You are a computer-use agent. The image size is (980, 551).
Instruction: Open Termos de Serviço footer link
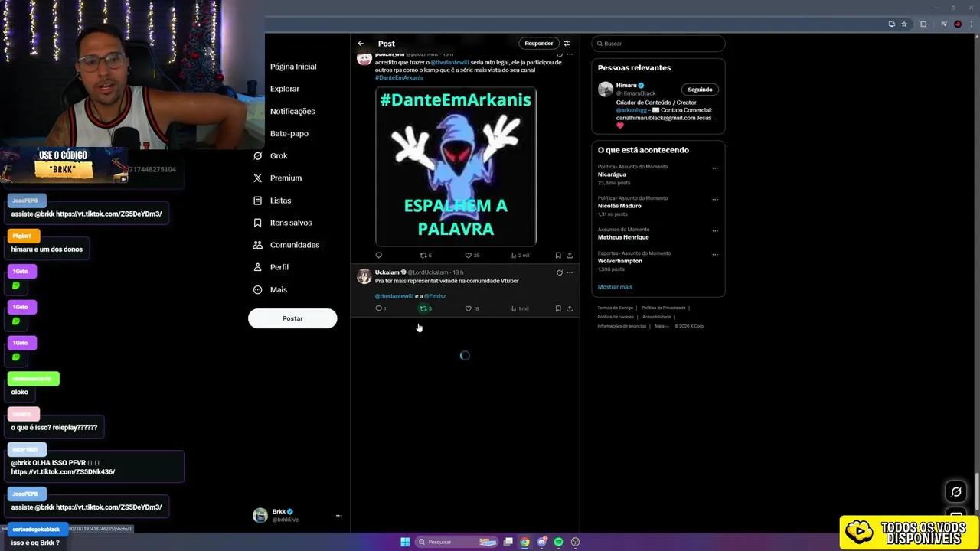coord(615,308)
